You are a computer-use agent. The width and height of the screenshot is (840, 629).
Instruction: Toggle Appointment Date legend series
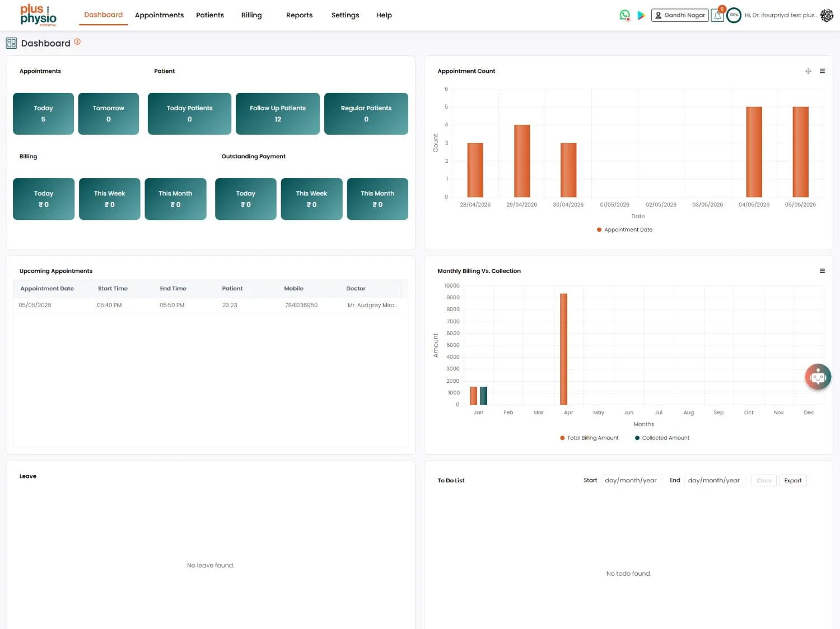[x=624, y=229]
